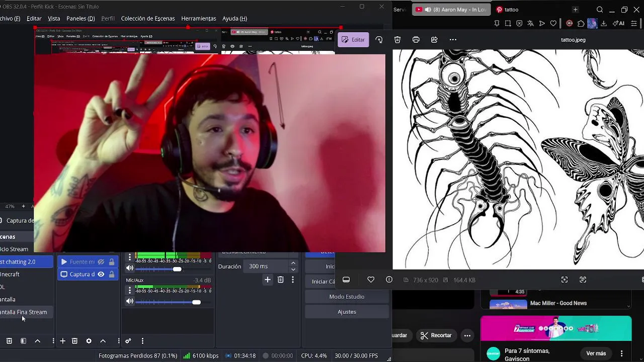
Task: Open browser easy setup menu icon
Action: coord(634,23)
